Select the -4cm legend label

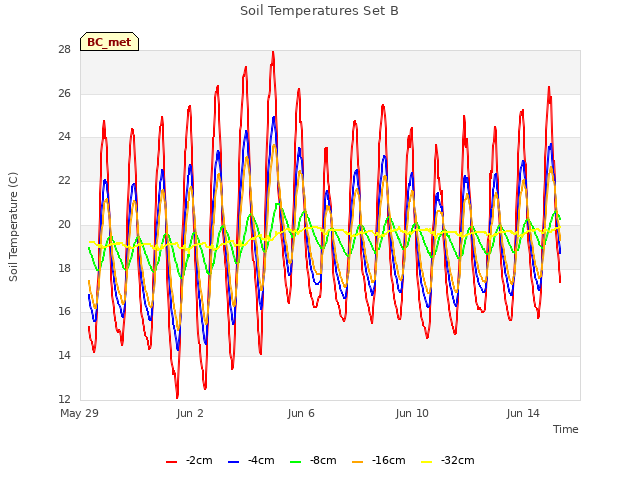(261, 461)
